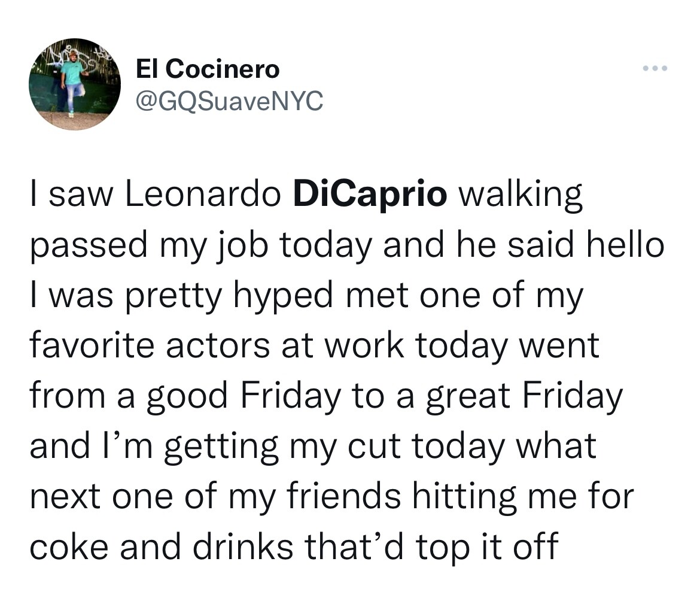700x607 pixels.
Task: Click the phrase top it off
Action: [x=486, y=547]
